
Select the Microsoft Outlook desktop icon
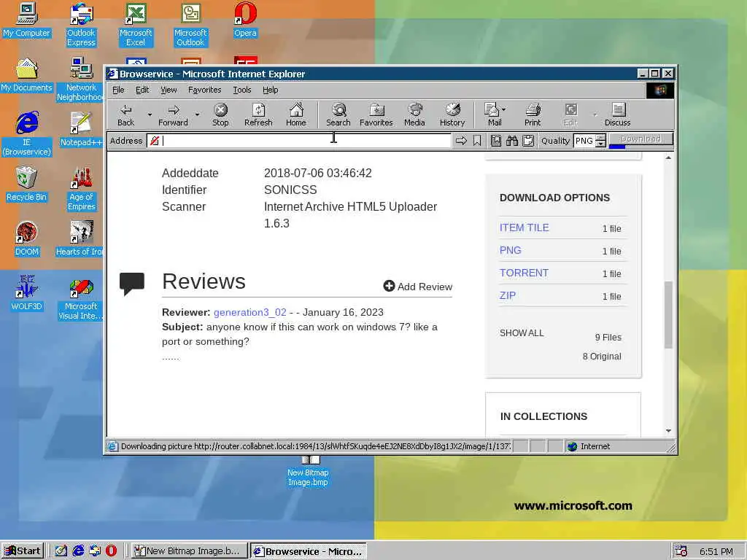tap(190, 25)
